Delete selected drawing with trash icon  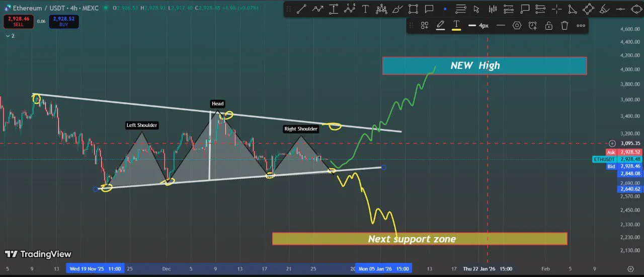pos(565,26)
